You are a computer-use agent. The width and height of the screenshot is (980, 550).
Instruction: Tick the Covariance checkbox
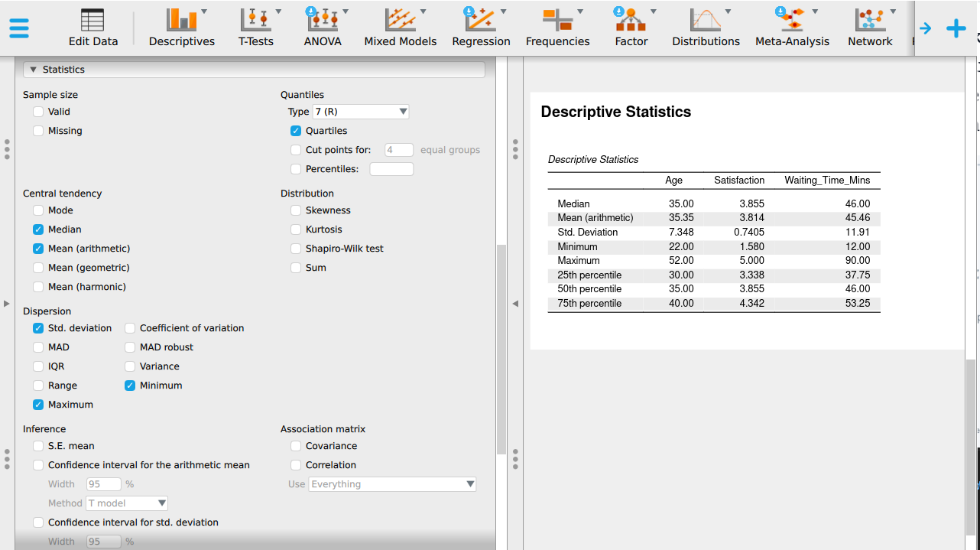(x=296, y=446)
